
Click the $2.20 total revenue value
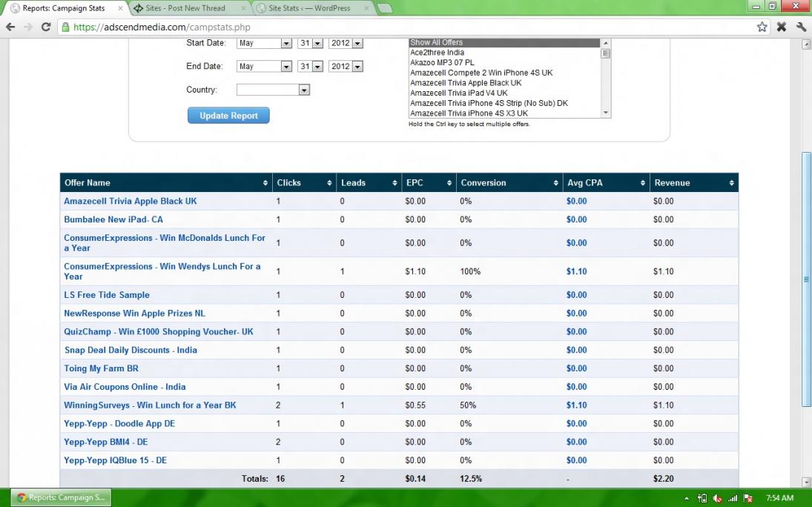664,479
